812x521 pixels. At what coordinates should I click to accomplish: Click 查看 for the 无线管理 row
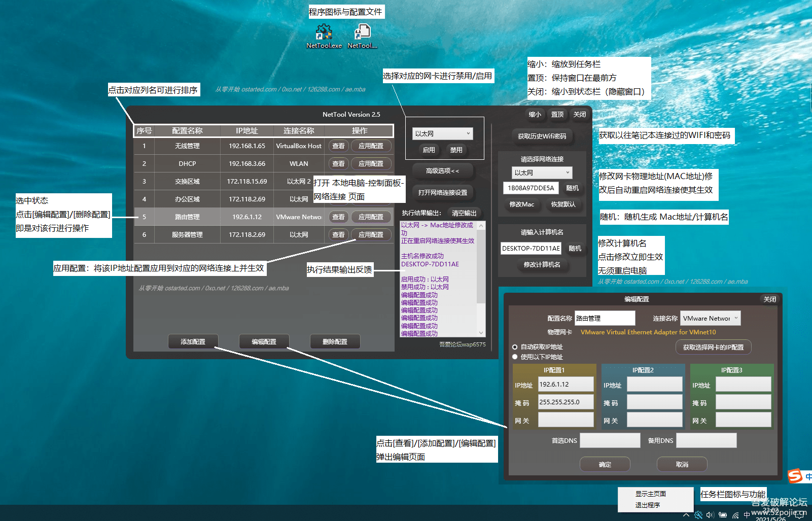pyautogui.click(x=338, y=146)
